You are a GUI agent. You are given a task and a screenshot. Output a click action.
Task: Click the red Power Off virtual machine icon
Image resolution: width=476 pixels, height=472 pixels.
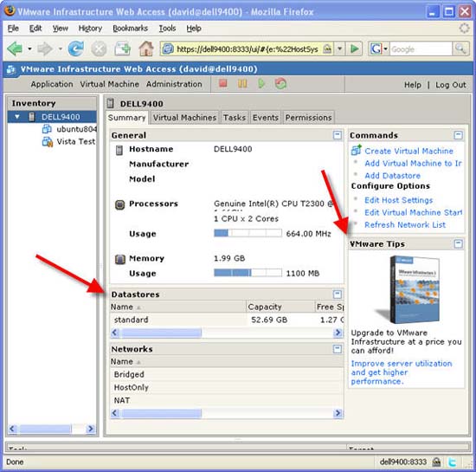223,83
